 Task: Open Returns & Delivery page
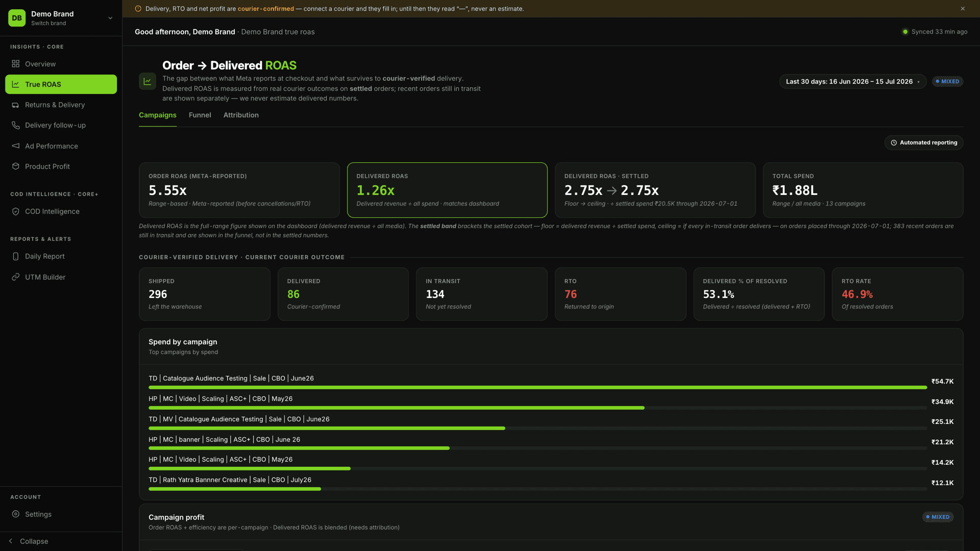(61, 105)
